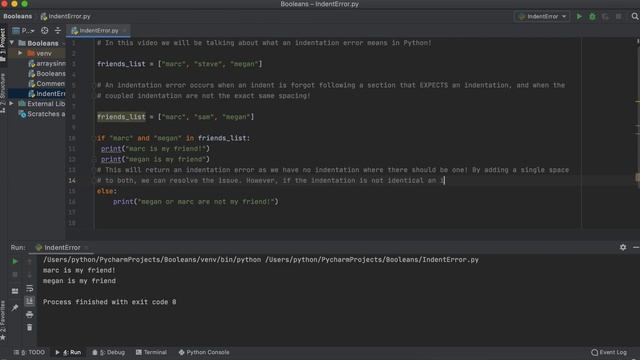The width and height of the screenshot is (640, 360).
Task: Click highlighted friends_list on line 8
Action: [121, 117]
